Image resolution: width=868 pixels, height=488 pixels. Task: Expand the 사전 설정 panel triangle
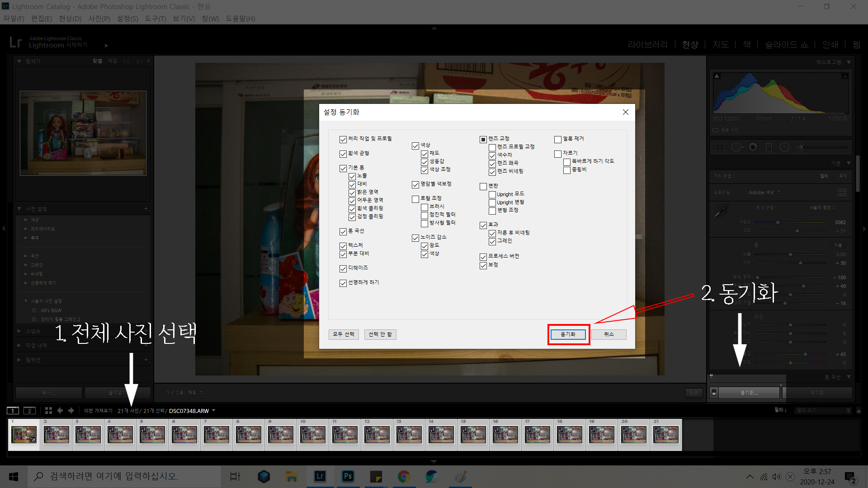pyautogui.click(x=19, y=209)
